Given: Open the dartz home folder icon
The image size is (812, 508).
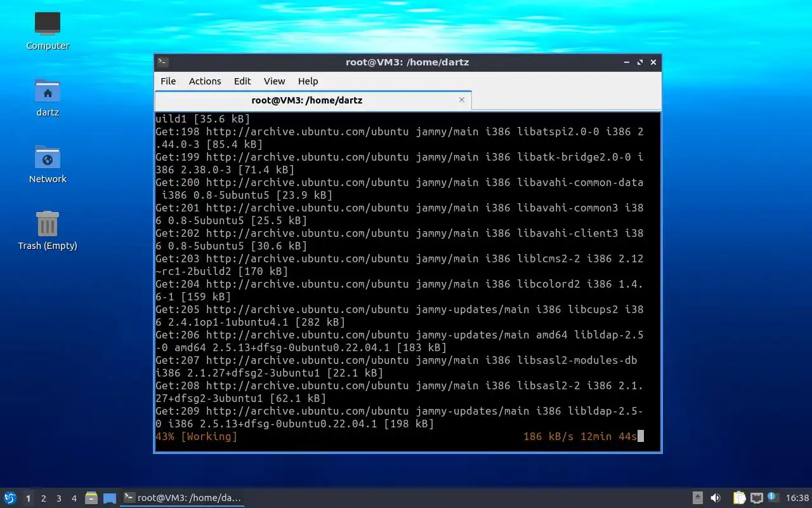Looking at the screenshot, I should [x=48, y=97].
